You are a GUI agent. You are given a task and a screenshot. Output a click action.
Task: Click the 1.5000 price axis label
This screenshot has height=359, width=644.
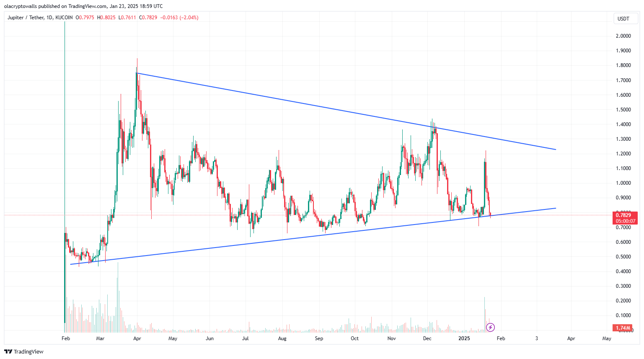623,110
